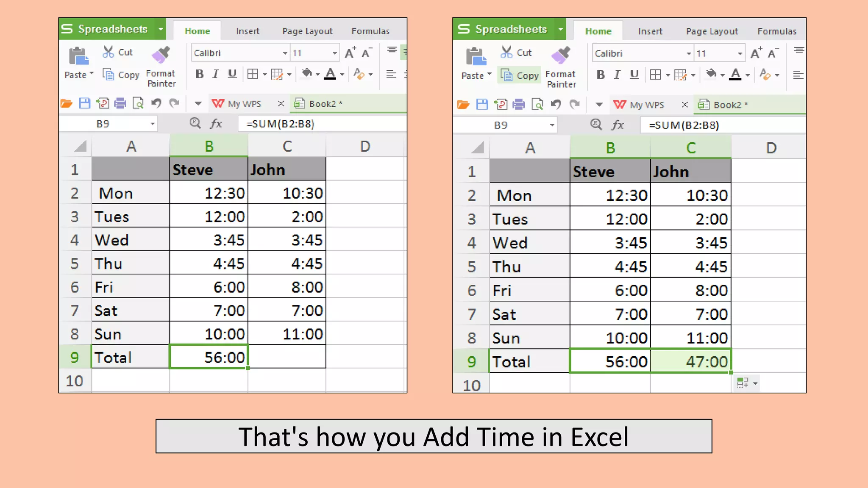Expand the B9 name box dropdown in the left window
Viewport: 868px width, 488px height.
pyautogui.click(x=152, y=124)
